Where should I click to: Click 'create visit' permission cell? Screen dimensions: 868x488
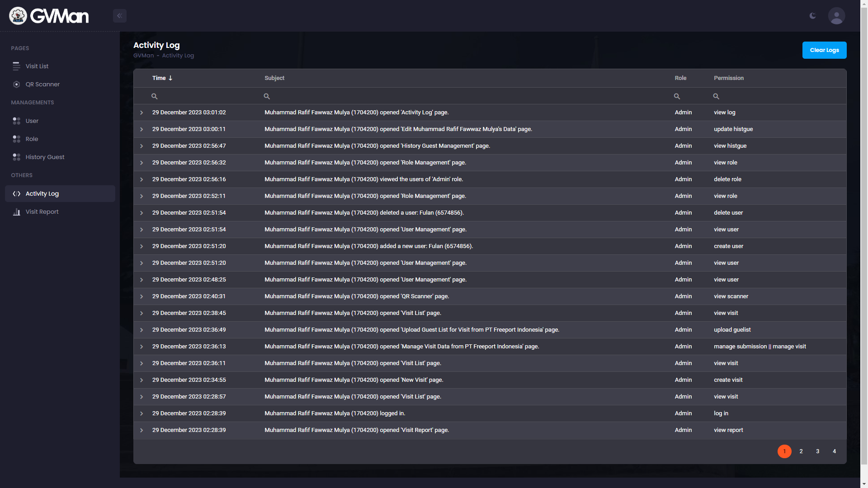point(728,380)
